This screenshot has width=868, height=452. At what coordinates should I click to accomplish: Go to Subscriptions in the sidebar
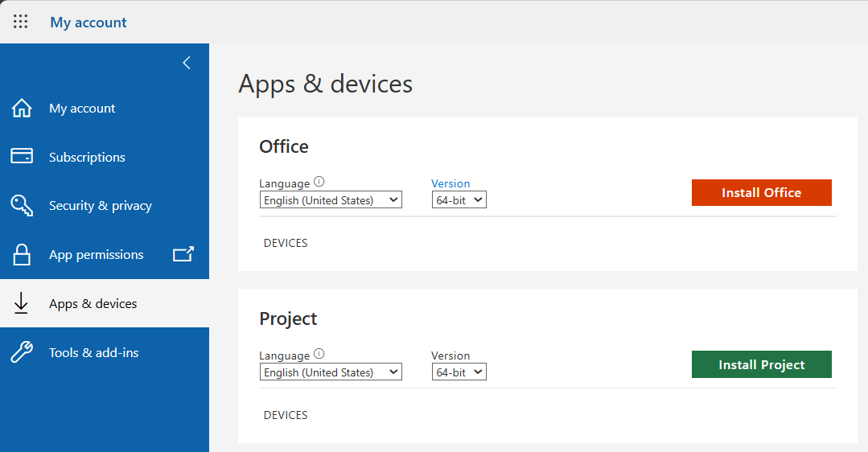pyautogui.click(x=105, y=157)
